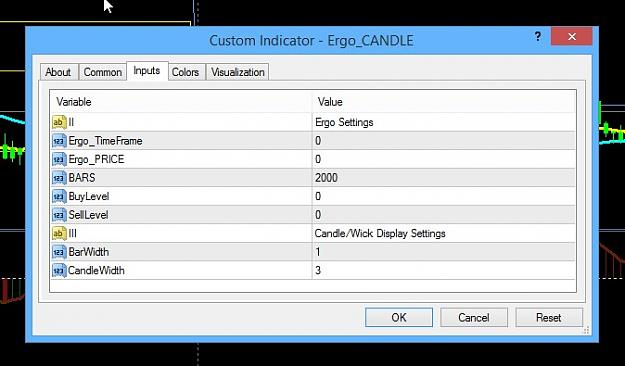Click the string-type icon beside variable III

tap(59, 233)
